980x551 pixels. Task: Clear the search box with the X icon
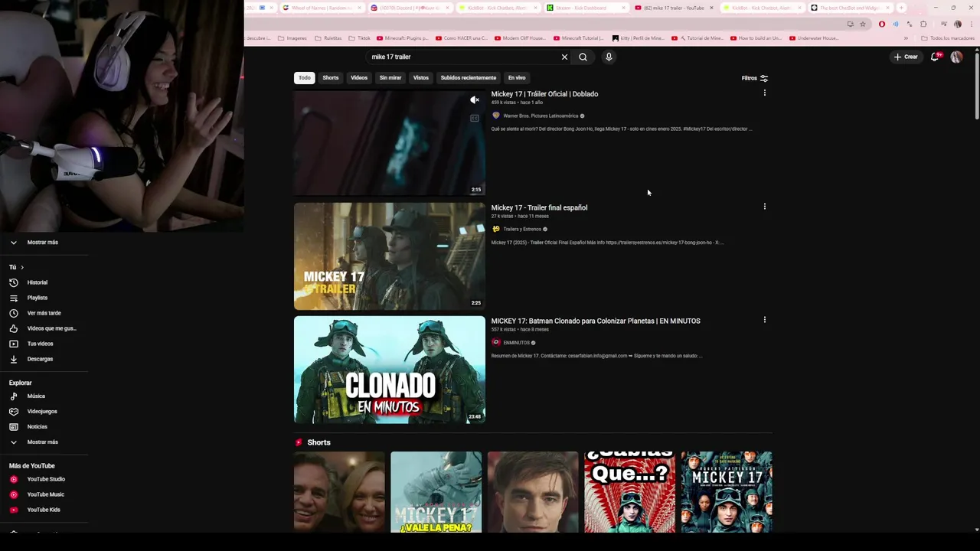click(x=564, y=57)
